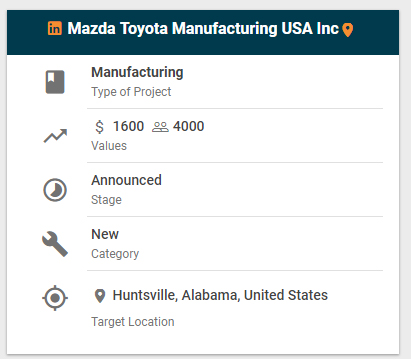Click the trending arrow Values icon
Image resolution: width=411 pixels, height=360 pixels.
point(55,136)
